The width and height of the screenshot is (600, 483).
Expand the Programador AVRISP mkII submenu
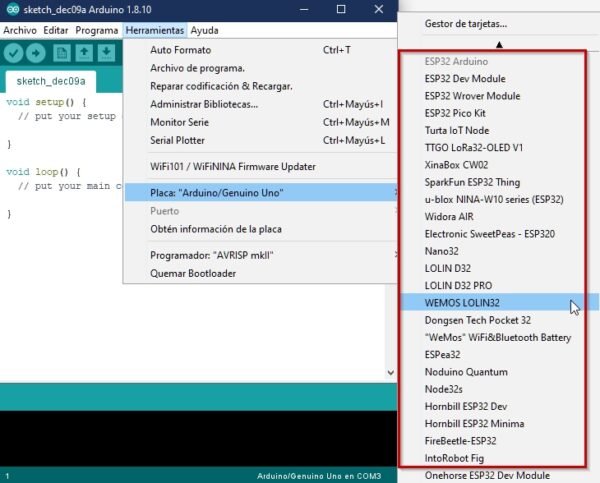[x=260, y=255]
